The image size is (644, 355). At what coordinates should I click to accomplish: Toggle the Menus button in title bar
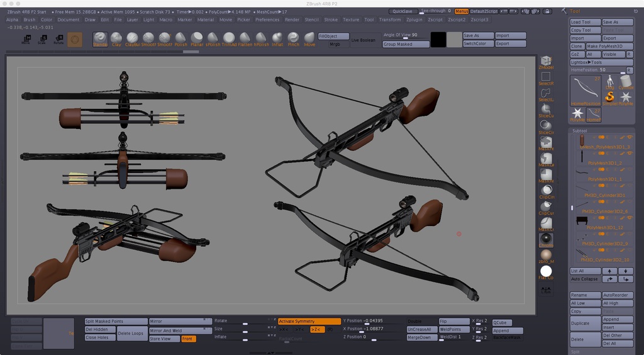461,11
